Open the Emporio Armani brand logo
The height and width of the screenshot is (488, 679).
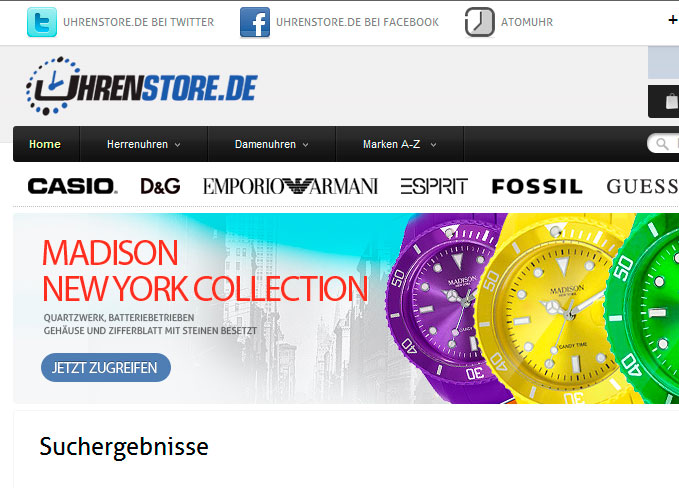[x=290, y=186]
